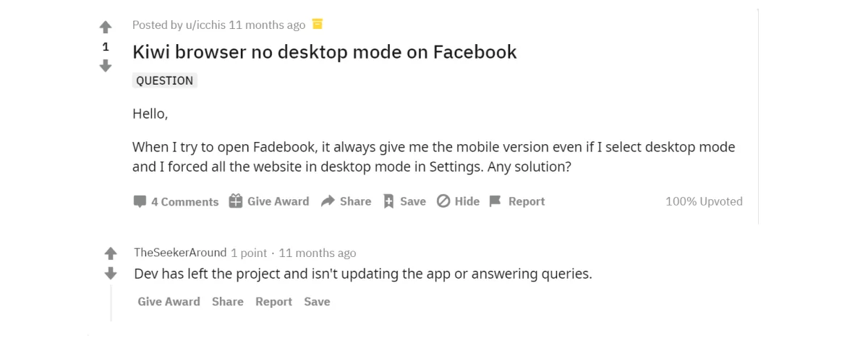The width and height of the screenshot is (868, 362).
Task: Upvote the Kiwi browser post
Action: (x=106, y=28)
